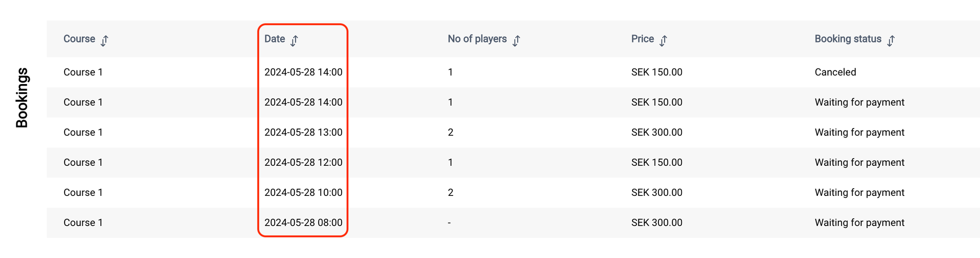Image resolution: width=980 pixels, height=258 pixels.
Task: Click the Price column sort icon
Action: click(663, 41)
